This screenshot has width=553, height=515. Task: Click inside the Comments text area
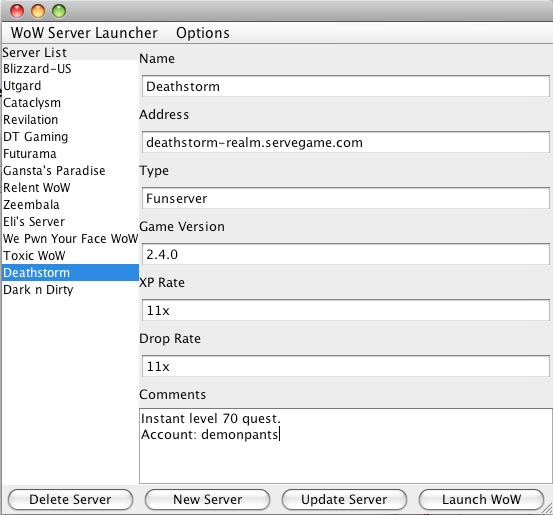(x=346, y=446)
